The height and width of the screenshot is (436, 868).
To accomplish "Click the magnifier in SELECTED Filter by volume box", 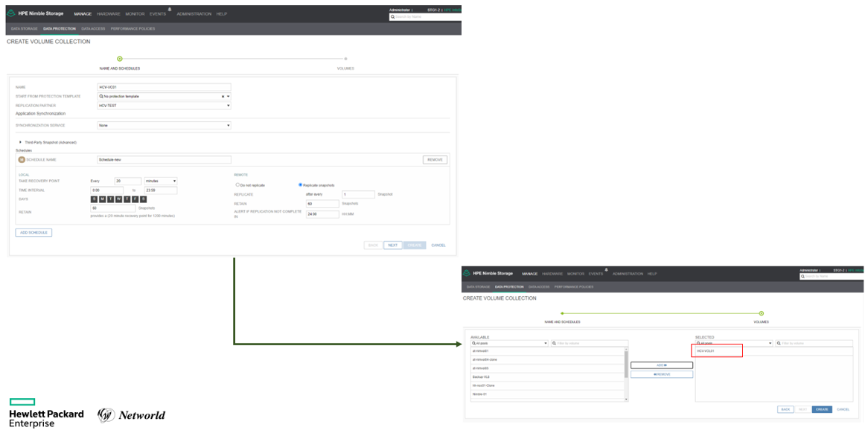I will click(779, 344).
